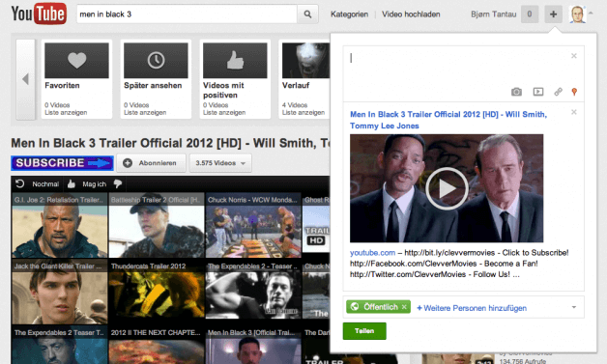This screenshot has height=364, width=607.
Task: Expand the account menu arrow beside avatar
Action: pyautogui.click(x=591, y=14)
